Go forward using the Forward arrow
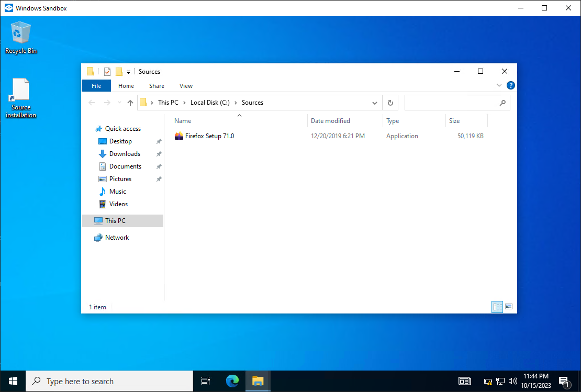This screenshot has height=392, width=581. [107, 103]
